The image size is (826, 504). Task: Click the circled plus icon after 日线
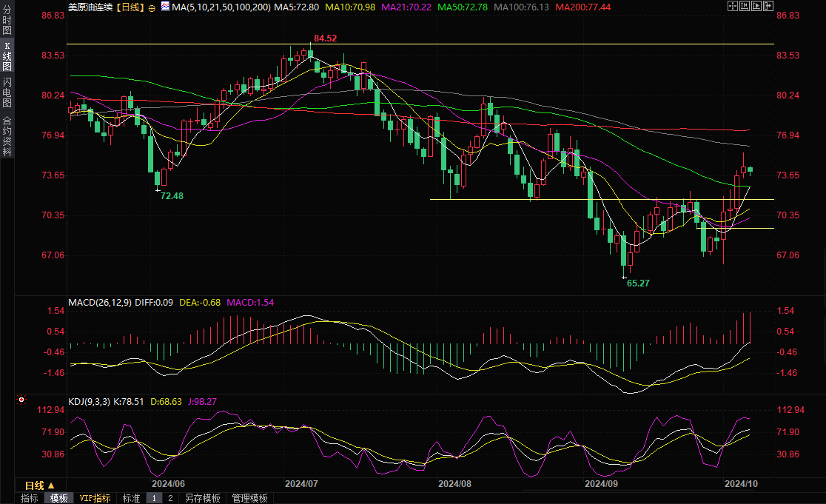(152, 7)
